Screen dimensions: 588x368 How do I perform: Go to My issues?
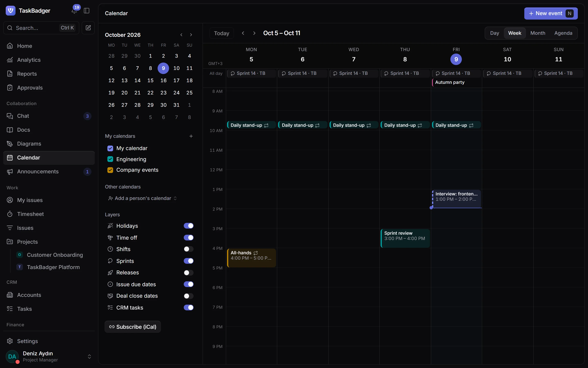pyautogui.click(x=49, y=200)
